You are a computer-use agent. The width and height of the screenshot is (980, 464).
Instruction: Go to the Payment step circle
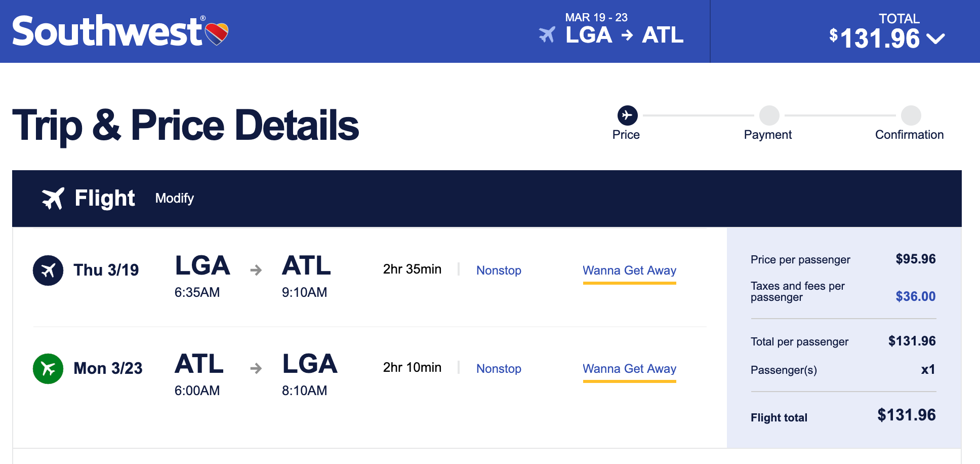click(769, 115)
